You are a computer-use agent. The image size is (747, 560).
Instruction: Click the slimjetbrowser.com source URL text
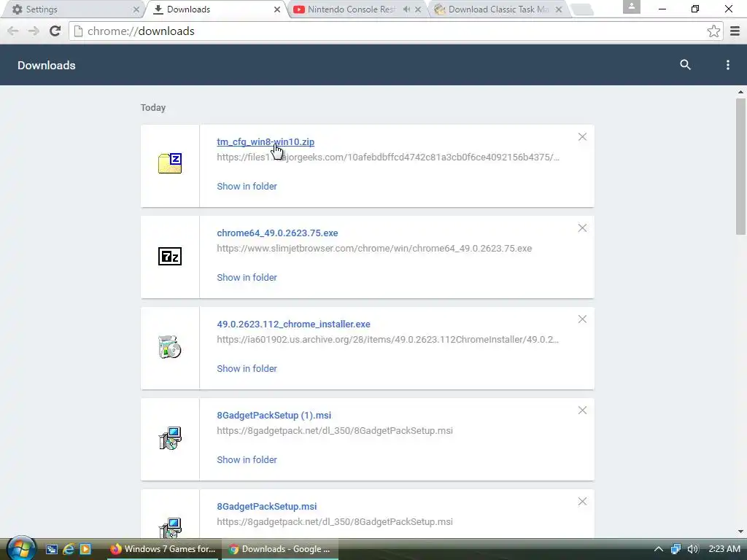click(374, 248)
